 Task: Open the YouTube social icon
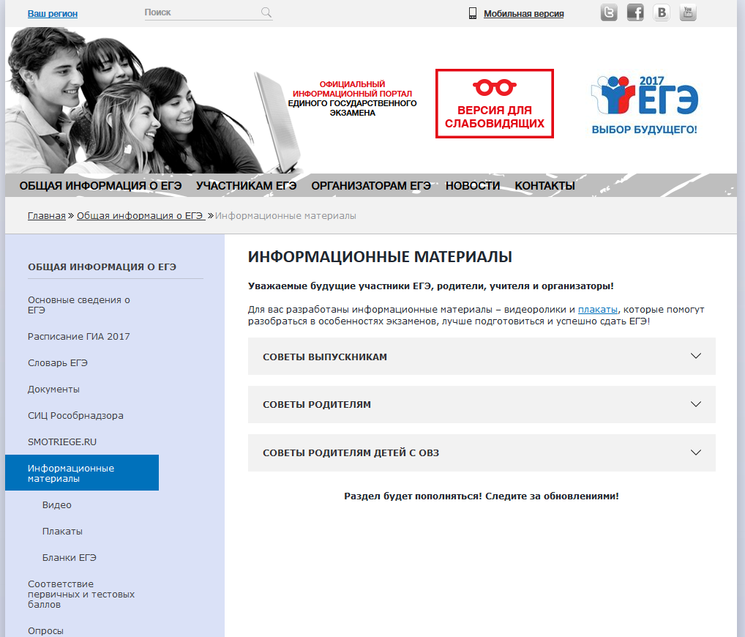(688, 13)
